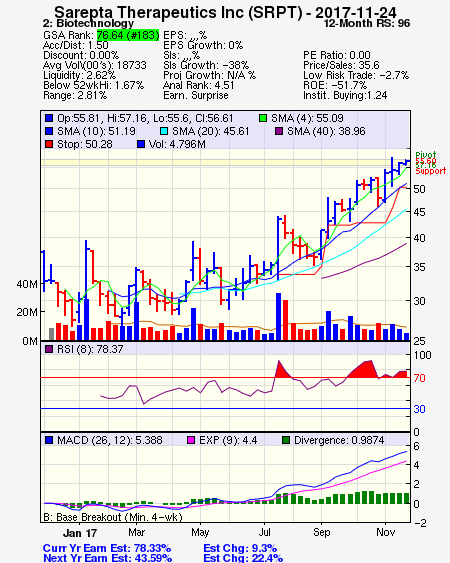Click the 'Sls Growth: -38%' text
The width and height of the screenshot is (450, 563).
coord(206,65)
